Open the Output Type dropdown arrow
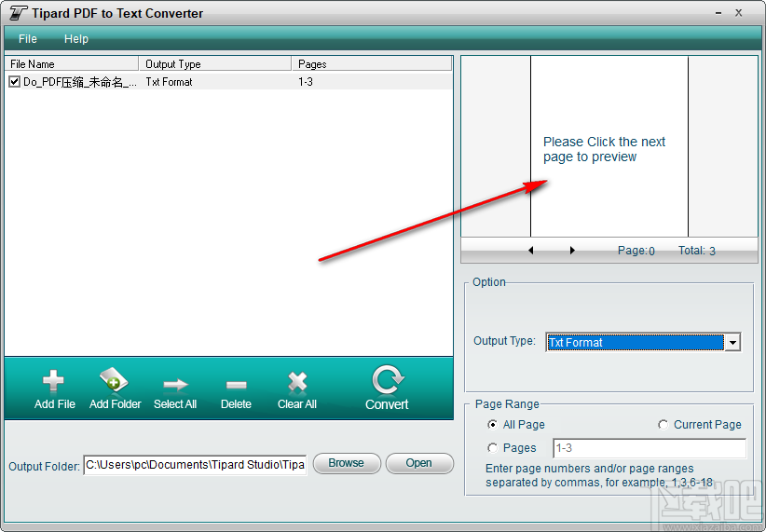Image resolution: width=766 pixels, height=532 pixels. (x=732, y=343)
